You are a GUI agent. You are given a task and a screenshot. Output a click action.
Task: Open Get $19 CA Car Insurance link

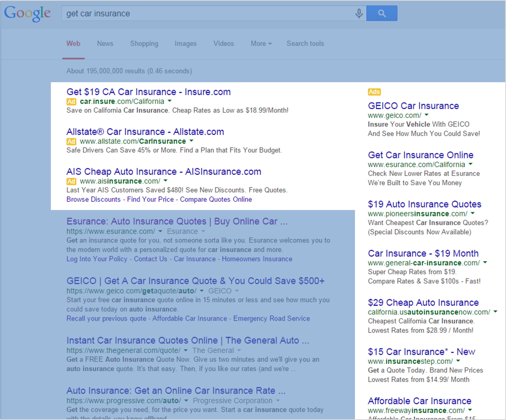pos(149,92)
